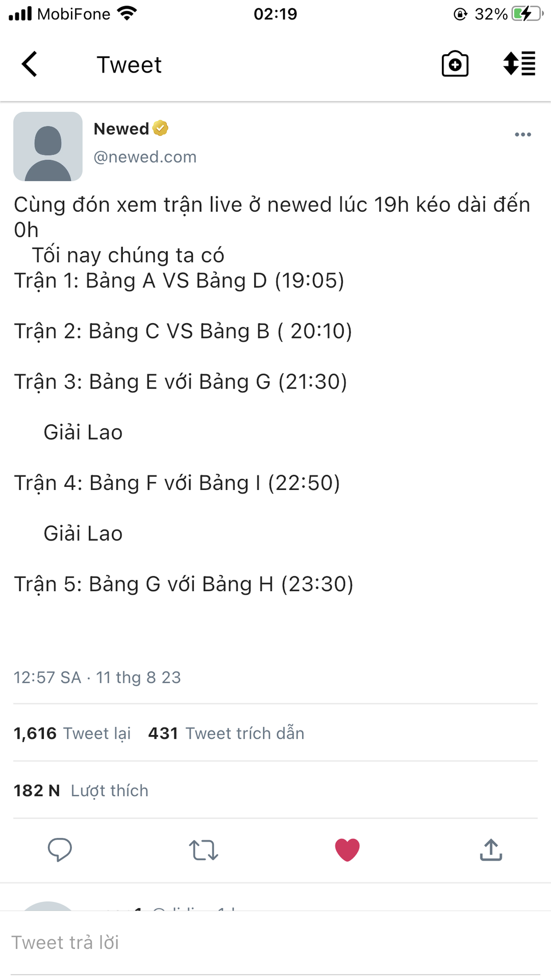Tap the gold verified badge
This screenshot has height=980, width=551.
click(x=160, y=128)
